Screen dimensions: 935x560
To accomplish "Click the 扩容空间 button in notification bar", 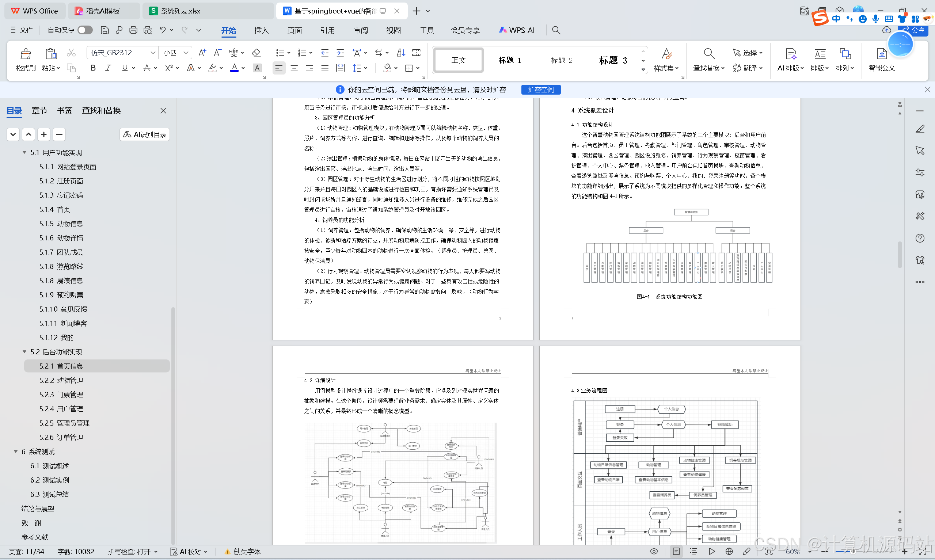I will coord(541,89).
